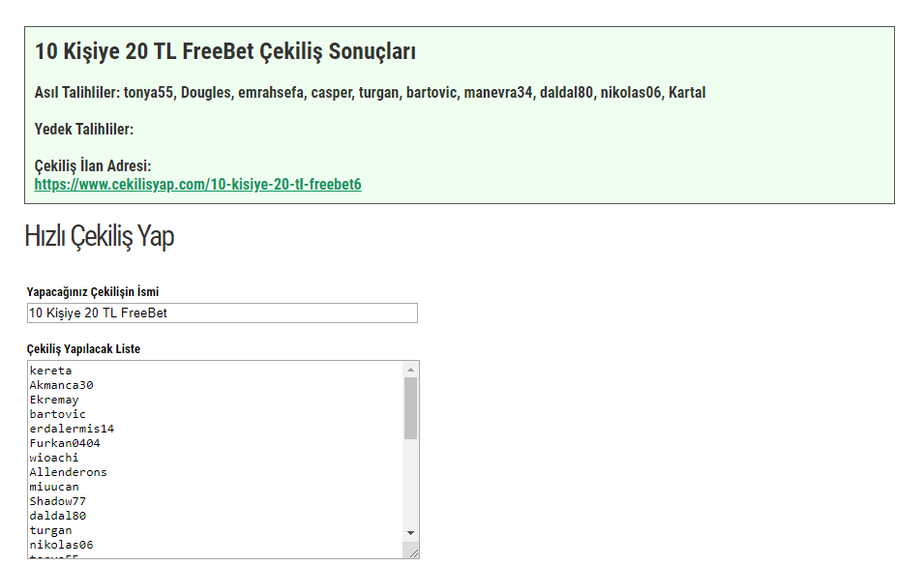Click the list box scrollbar thumb

click(410, 407)
